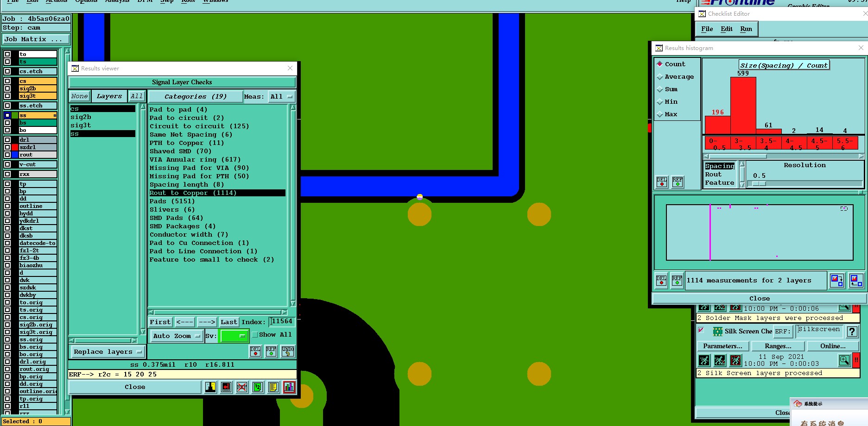Click the magnifier icon in Solder Mask row
868x426 pixels.
(x=844, y=307)
